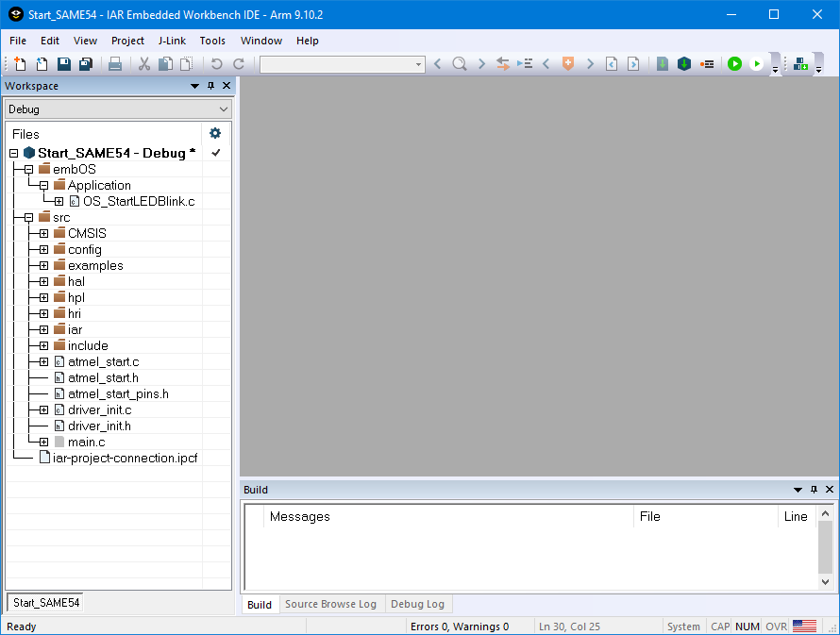Start Download and Debug green play button

point(734,64)
